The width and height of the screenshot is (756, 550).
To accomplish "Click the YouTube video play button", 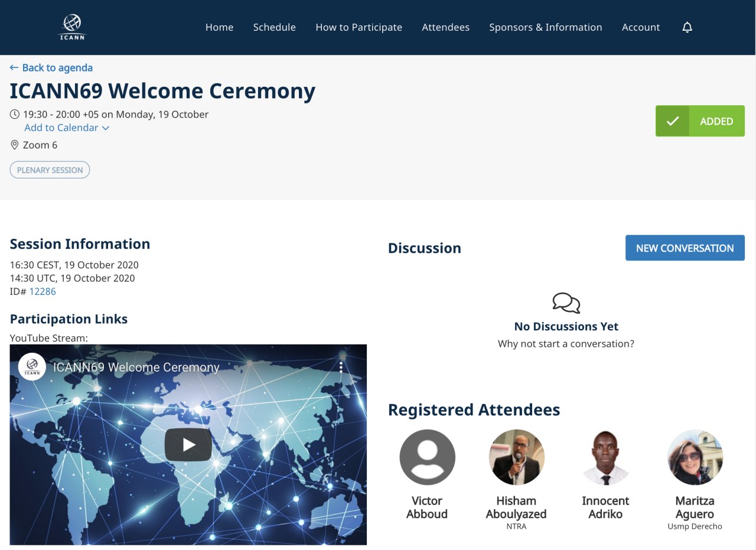I will [188, 445].
